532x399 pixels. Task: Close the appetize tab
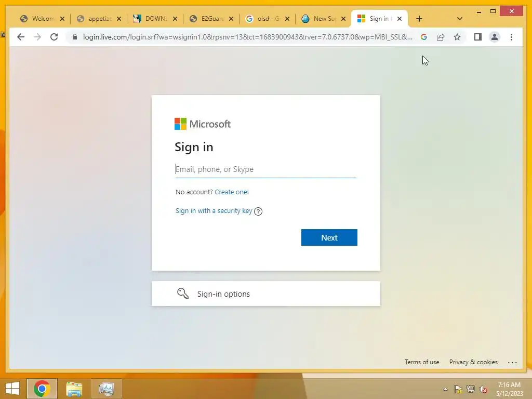click(x=119, y=19)
